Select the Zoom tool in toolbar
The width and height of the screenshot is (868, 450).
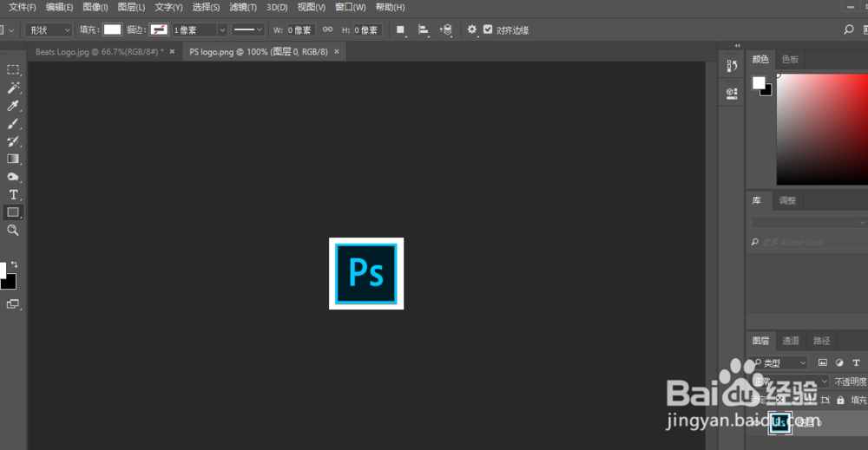[x=13, y=230]
